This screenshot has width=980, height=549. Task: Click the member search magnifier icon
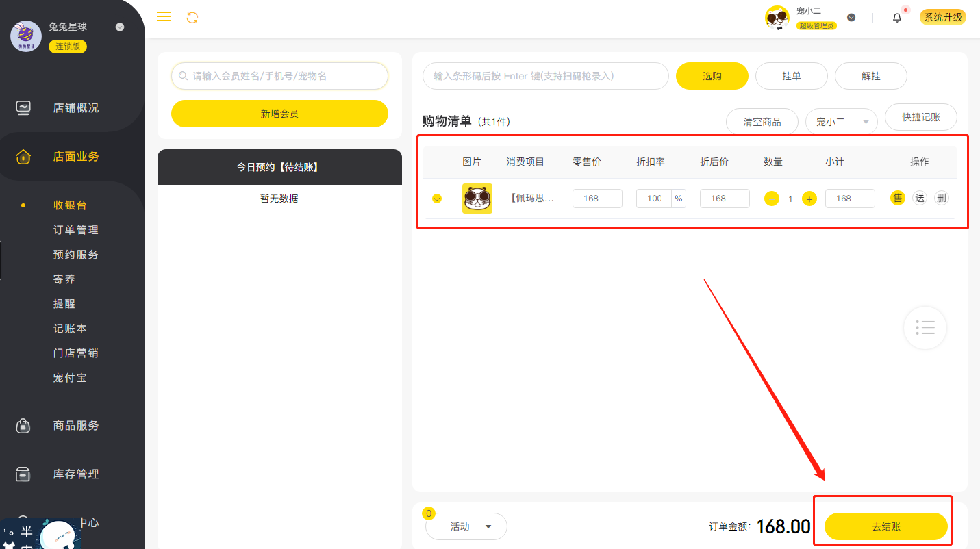[x=183, y=76]
